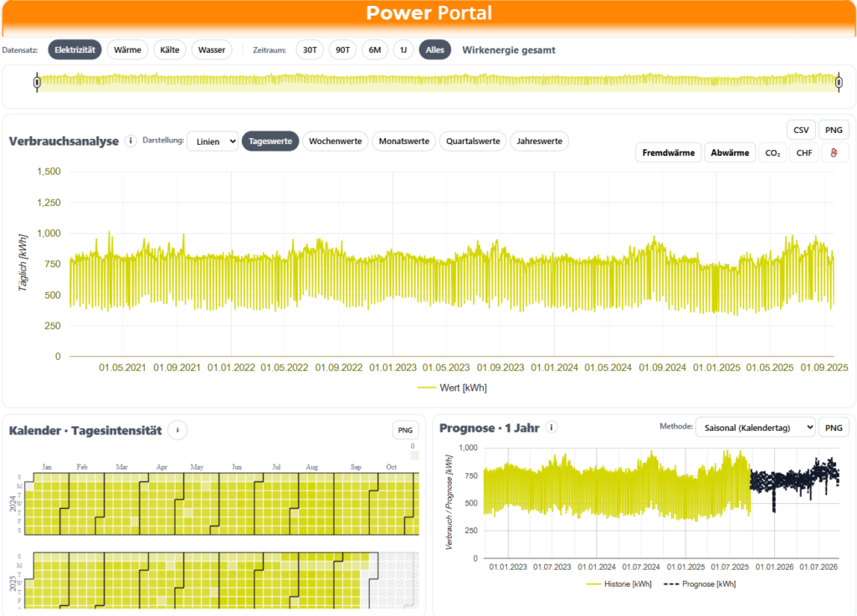The image size is (857, 616).
Task: Toggle the CO₂ overlay
Action: tap(772, 153)
